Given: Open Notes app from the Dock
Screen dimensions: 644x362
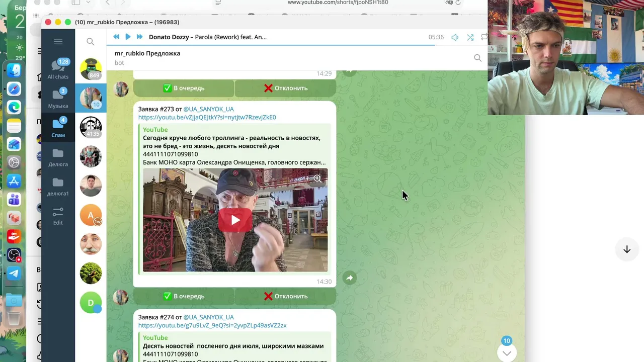Looking at the screenshot, I should (14, 126).
